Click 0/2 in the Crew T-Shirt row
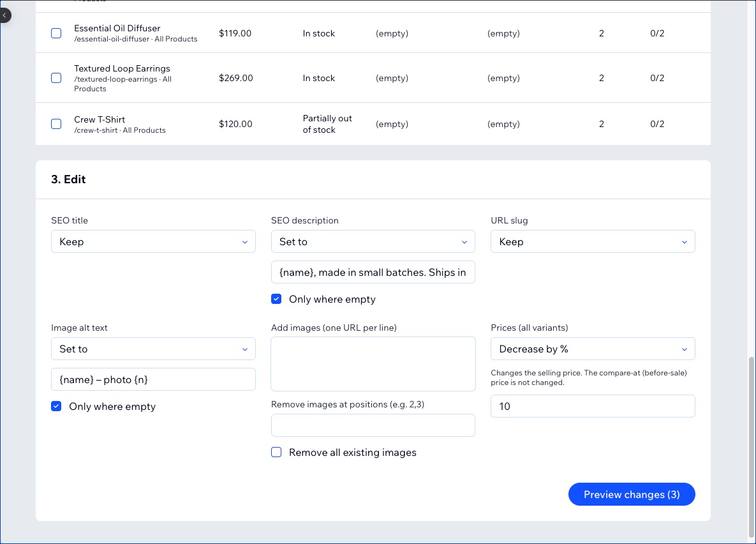The image size is (756, 544). (x=657, y=124)
